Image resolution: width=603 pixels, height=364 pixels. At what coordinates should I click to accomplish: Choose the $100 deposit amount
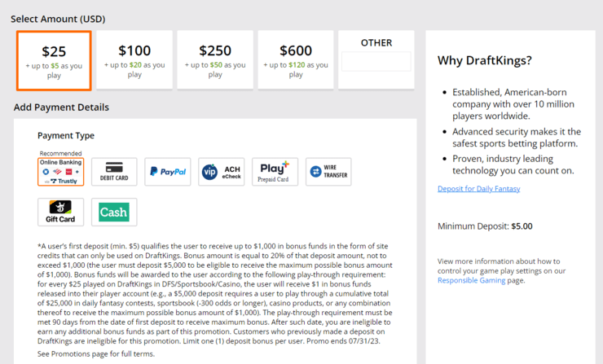134,60
